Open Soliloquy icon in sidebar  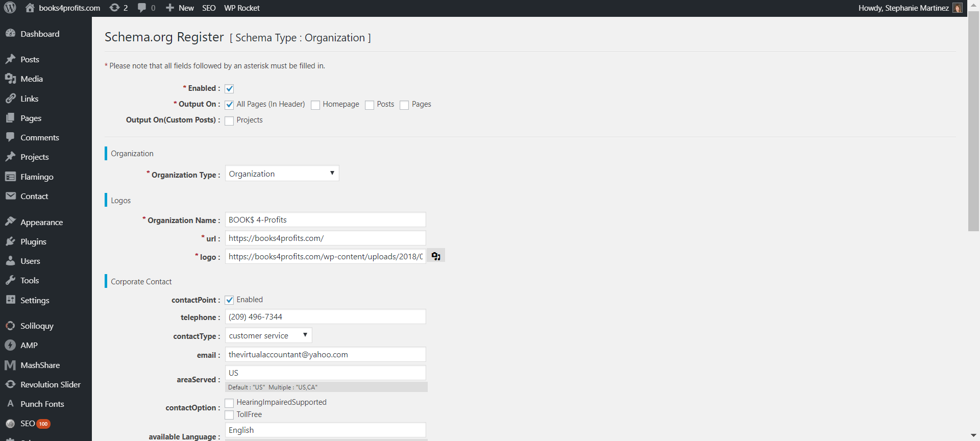click(10, 326)
